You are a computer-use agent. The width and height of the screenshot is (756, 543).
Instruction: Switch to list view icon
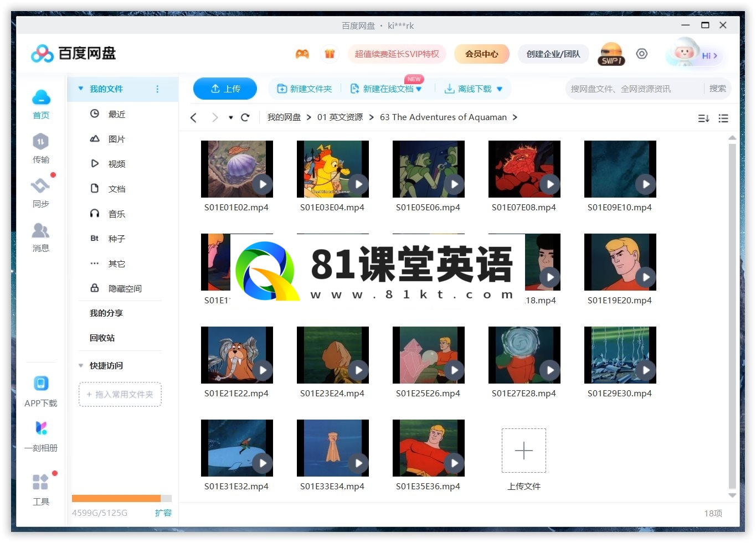point(723,118)
